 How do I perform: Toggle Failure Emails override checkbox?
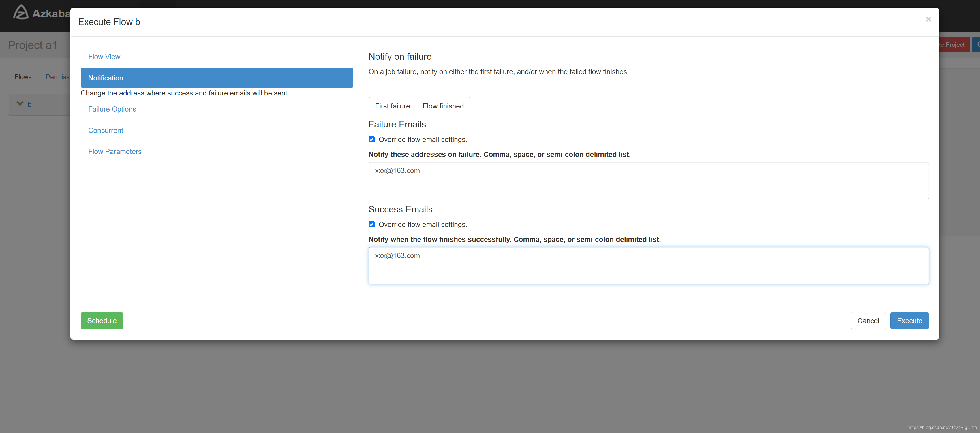(371, 140)
